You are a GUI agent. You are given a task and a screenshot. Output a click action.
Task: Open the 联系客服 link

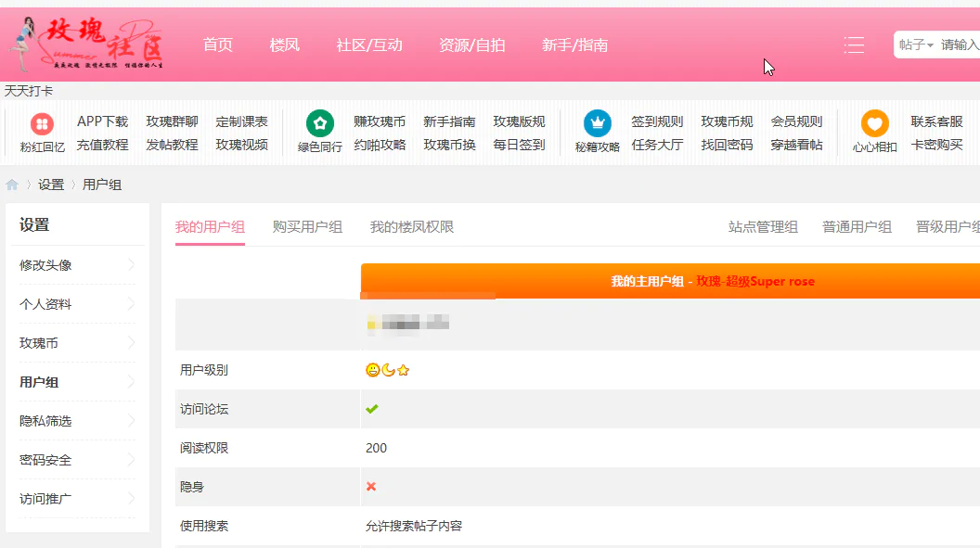(x=936, y=121)
